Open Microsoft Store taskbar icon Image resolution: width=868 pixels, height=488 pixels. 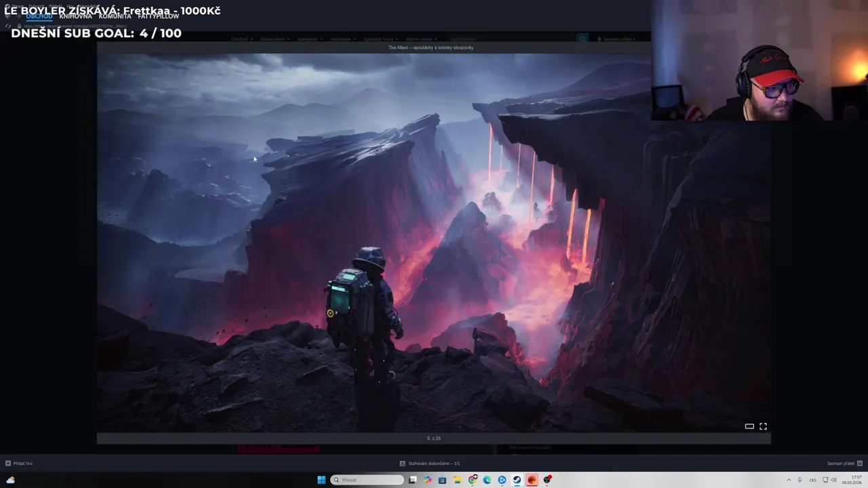(442, 480)
